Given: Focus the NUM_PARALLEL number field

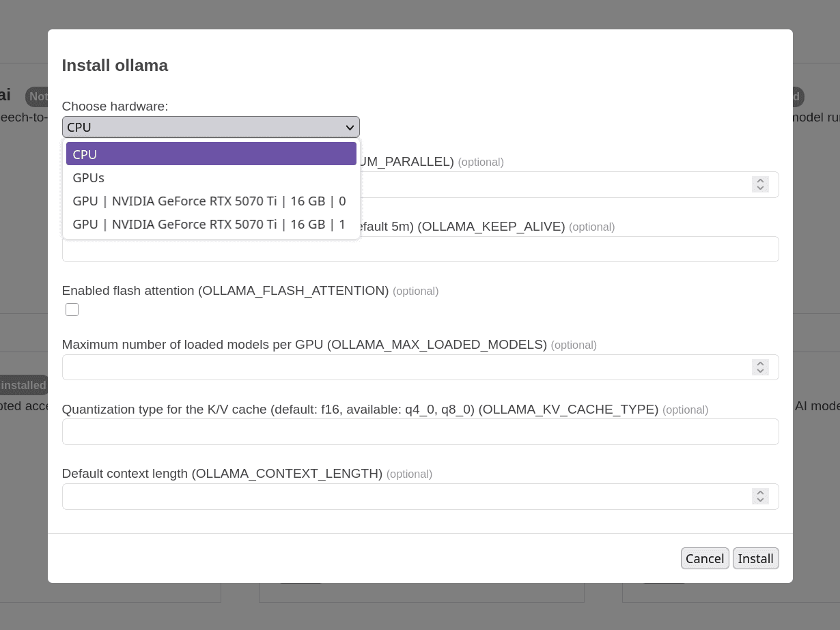Looking at the screenshot, I should [x=546, y=185].
